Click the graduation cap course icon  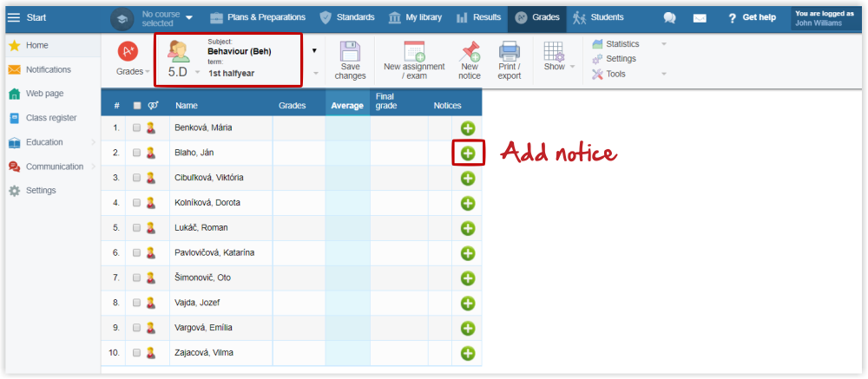[122, 18]
